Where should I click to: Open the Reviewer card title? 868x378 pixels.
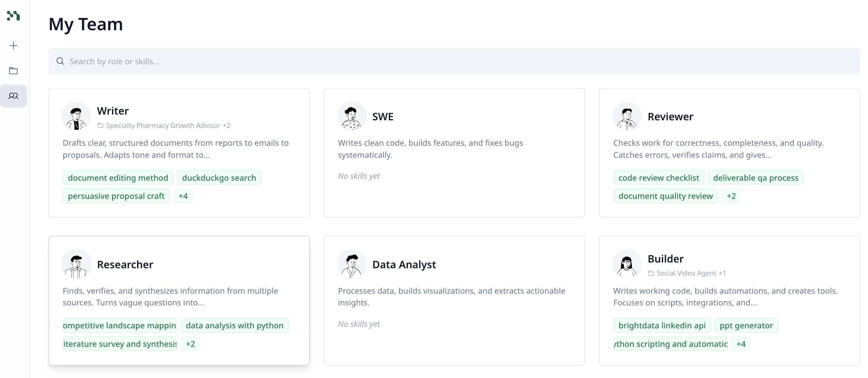click(x=670, y=116)
